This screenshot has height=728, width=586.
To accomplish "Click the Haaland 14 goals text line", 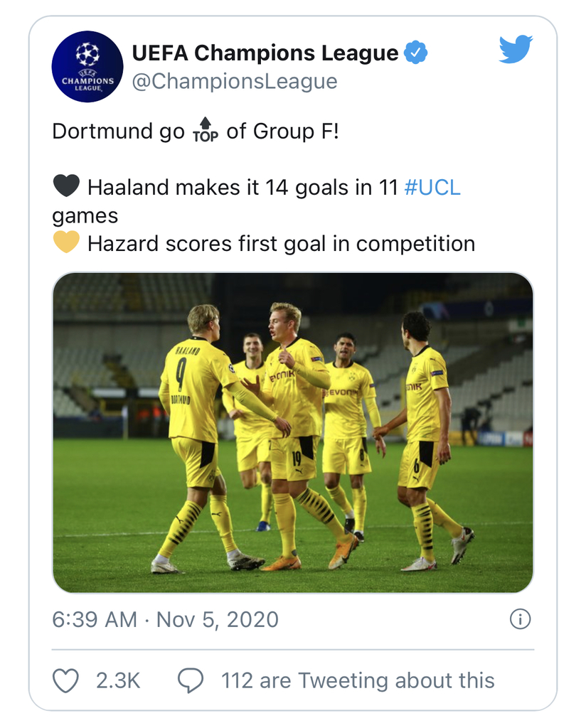I will pyautogui.click(x=256, y=201).
